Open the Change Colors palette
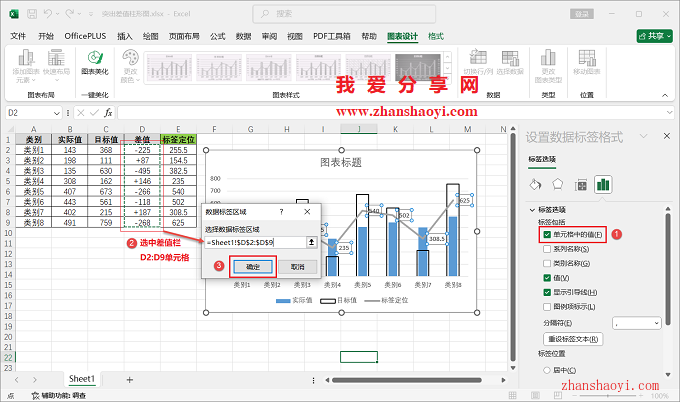Viewport: 680px width, 402px height. pos(130,66)
